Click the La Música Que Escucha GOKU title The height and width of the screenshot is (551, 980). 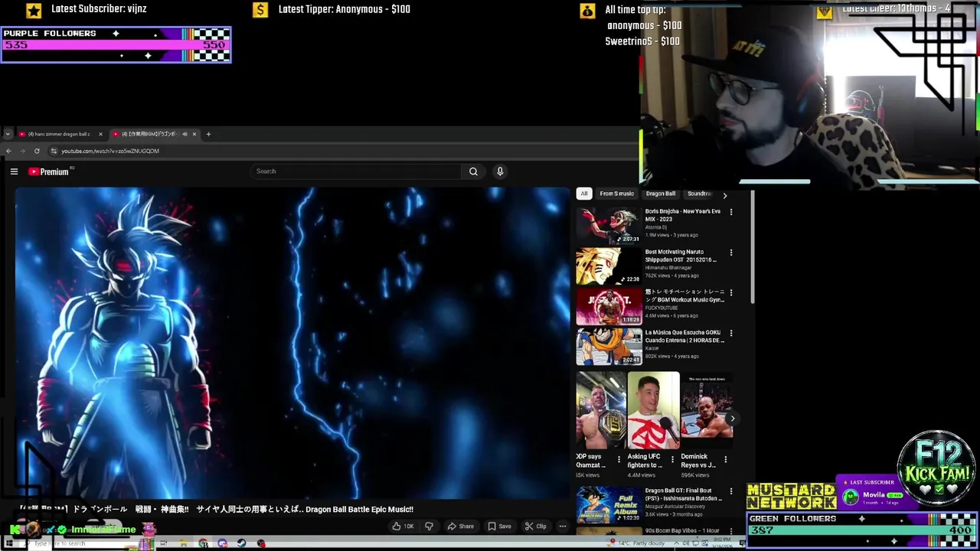(684, 336)
